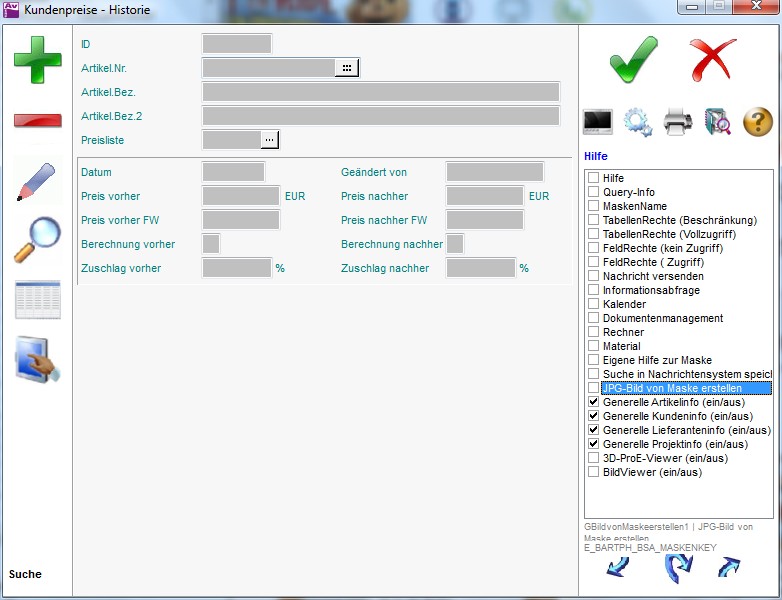
Task: Open the Artikel.Nr. lookup button
Action: [x=346, y=68]
